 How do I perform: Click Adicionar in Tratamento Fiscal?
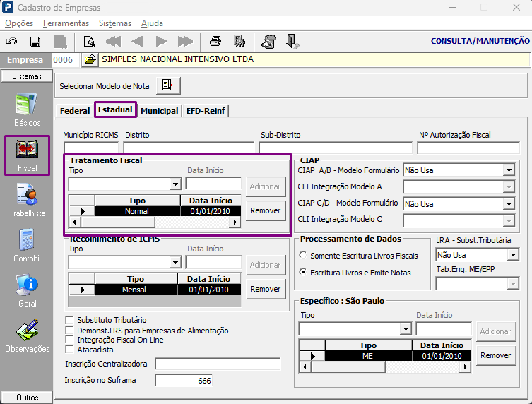pos(266,186)
